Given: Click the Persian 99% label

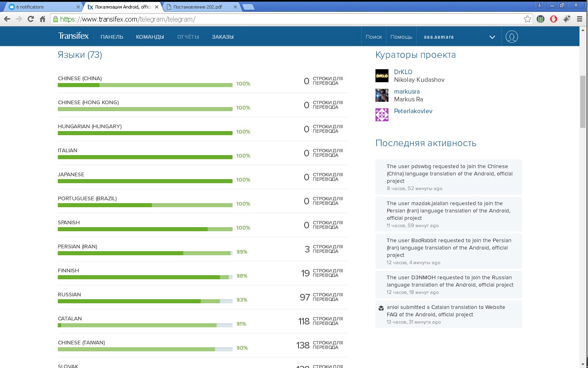Looking at the screenshot, I should (x=242, y=252).
